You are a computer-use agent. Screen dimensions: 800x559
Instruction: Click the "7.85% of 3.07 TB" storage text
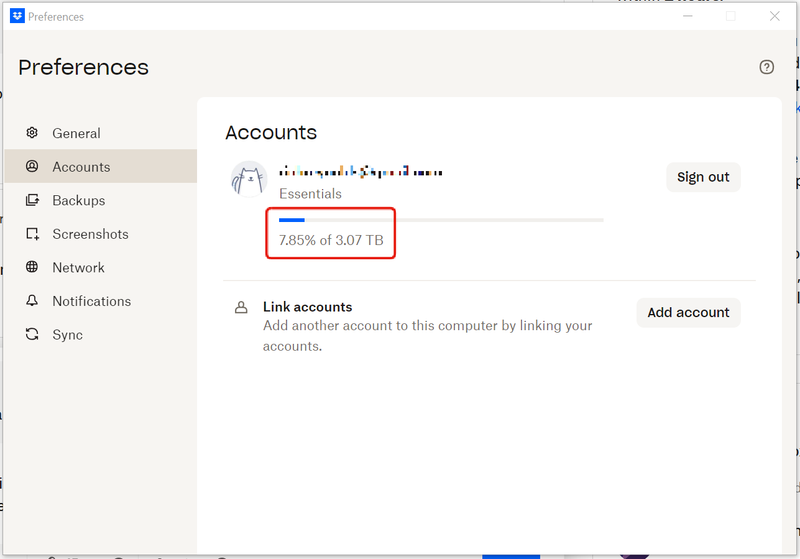331,240
